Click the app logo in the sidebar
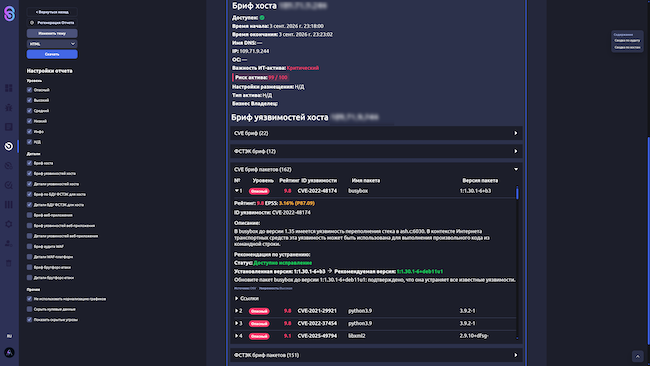650x366 pixels. click(9, 14)
